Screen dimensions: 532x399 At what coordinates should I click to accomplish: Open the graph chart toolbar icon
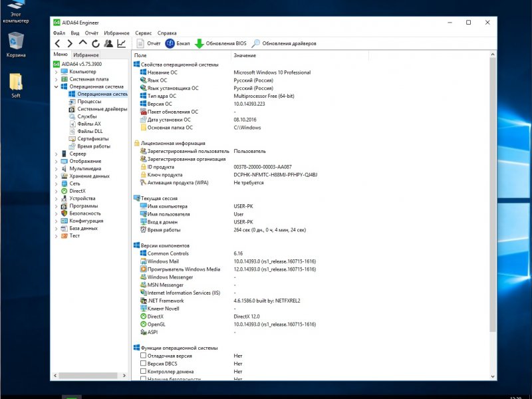(121, 43)
